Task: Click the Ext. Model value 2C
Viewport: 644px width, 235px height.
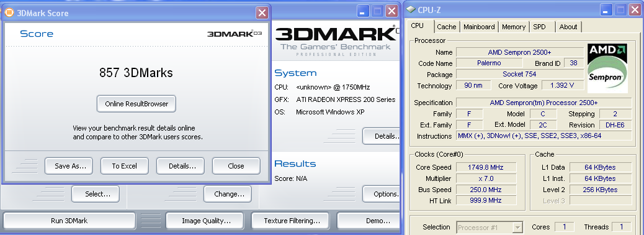Action: [x=543, y=125]
